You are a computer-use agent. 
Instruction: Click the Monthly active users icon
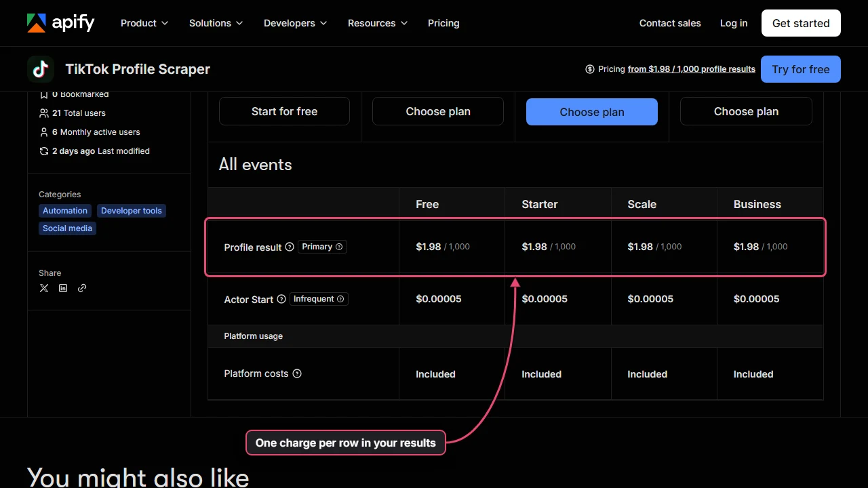click(x=44, y=132)
